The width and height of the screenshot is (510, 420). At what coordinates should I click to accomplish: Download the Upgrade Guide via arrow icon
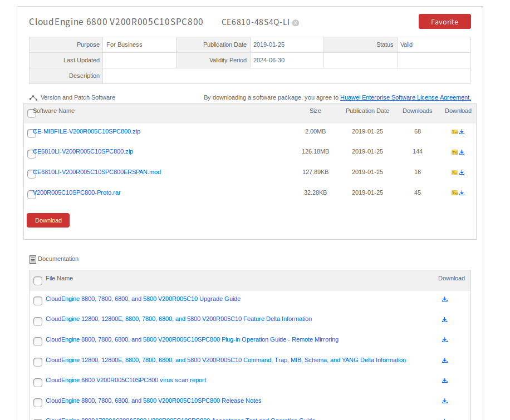click(x=445, y=299)
